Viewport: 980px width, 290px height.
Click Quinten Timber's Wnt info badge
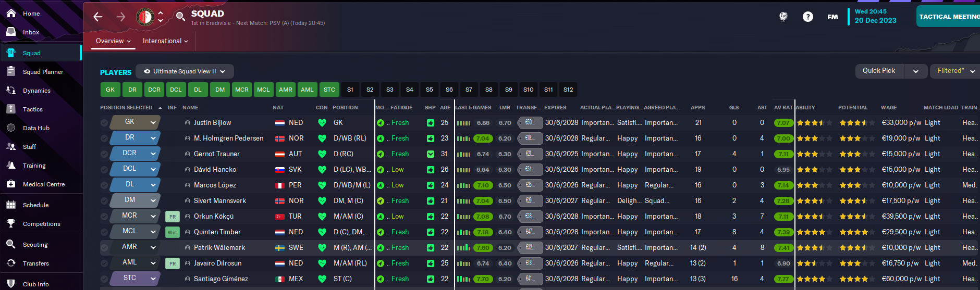pos(173,232)
